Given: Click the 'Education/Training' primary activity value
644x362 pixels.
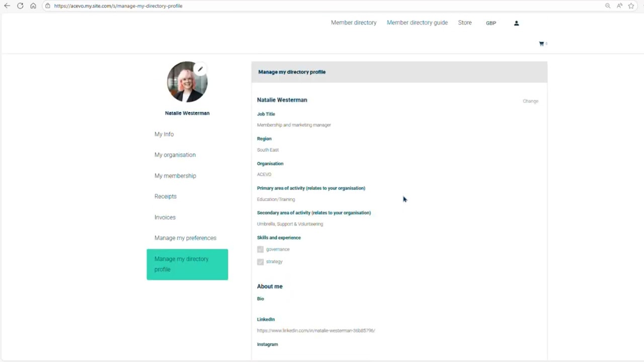Looking at the screenshot, I should click(276, 200).
